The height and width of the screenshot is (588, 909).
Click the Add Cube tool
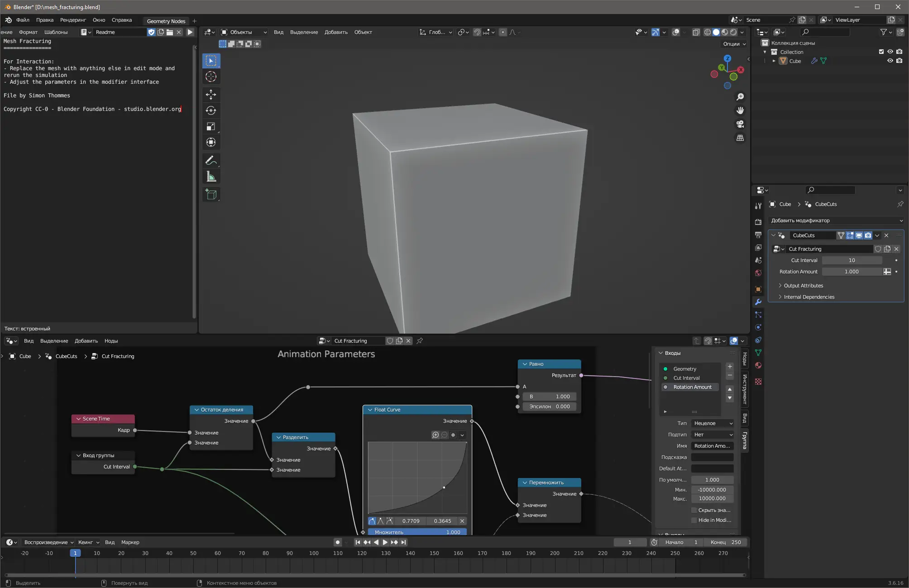[x=211, y=195]
